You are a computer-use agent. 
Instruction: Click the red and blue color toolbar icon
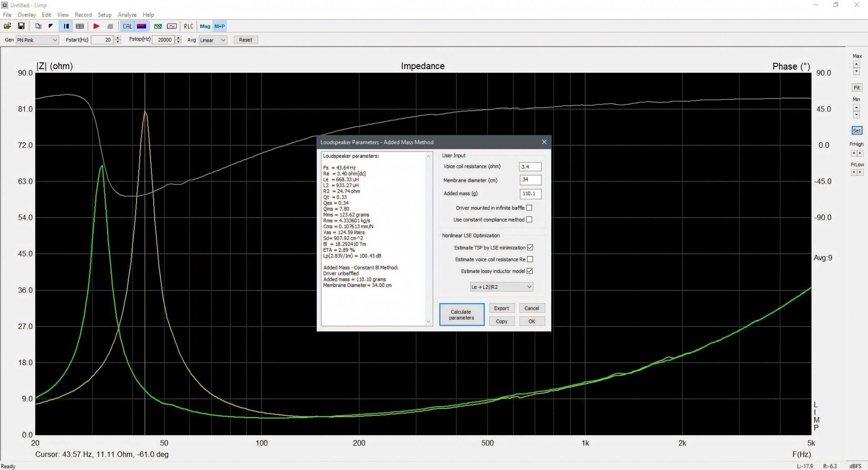[141, 26]
